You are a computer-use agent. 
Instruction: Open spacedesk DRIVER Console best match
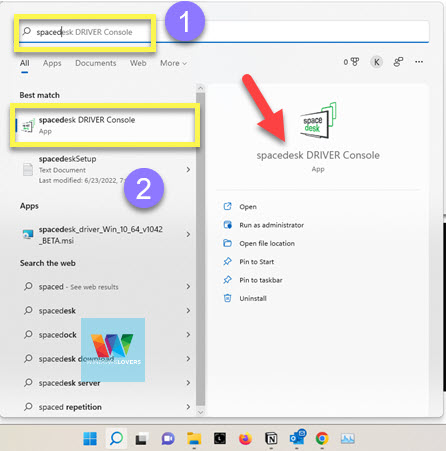tap(105, 125)
